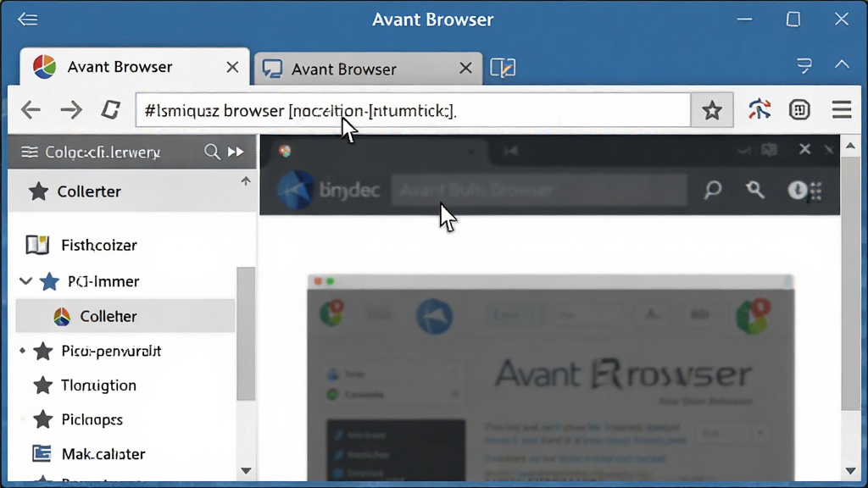Open the apps grid icon in the dark header

click(816, 191)
